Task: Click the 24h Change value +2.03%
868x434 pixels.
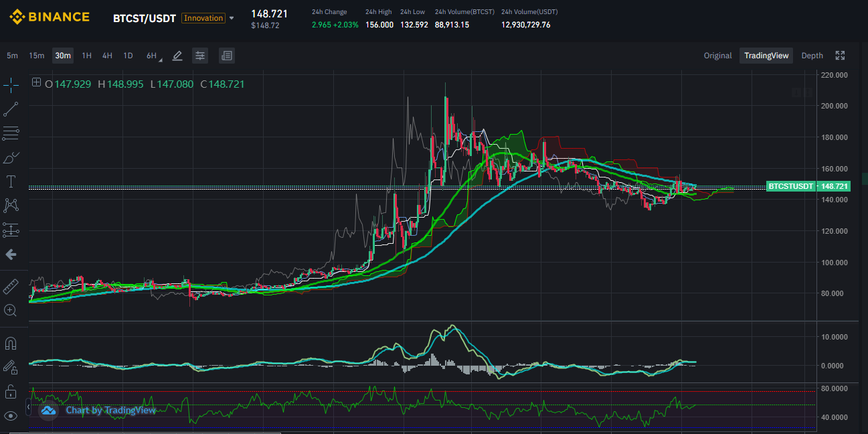Action: coord(347,25)
